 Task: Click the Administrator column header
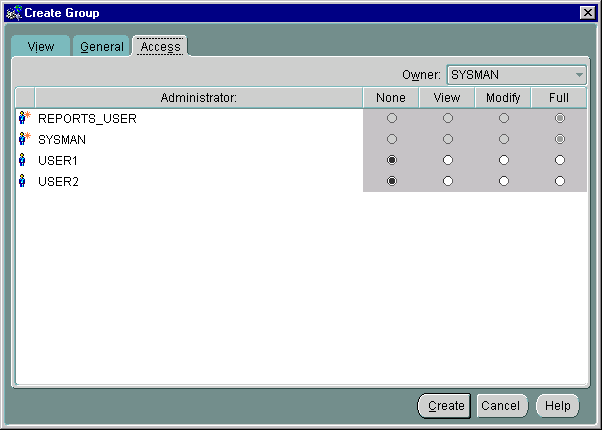[198, 97]
